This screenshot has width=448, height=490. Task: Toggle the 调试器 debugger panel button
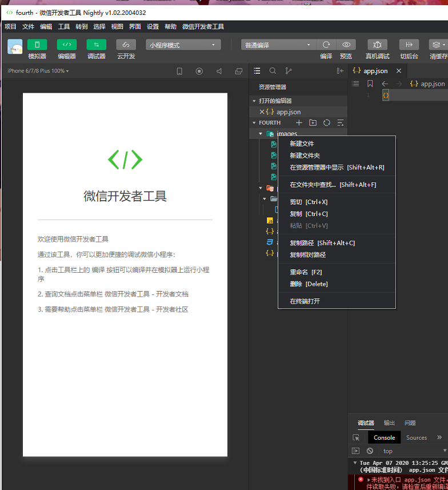pos(96,45)
